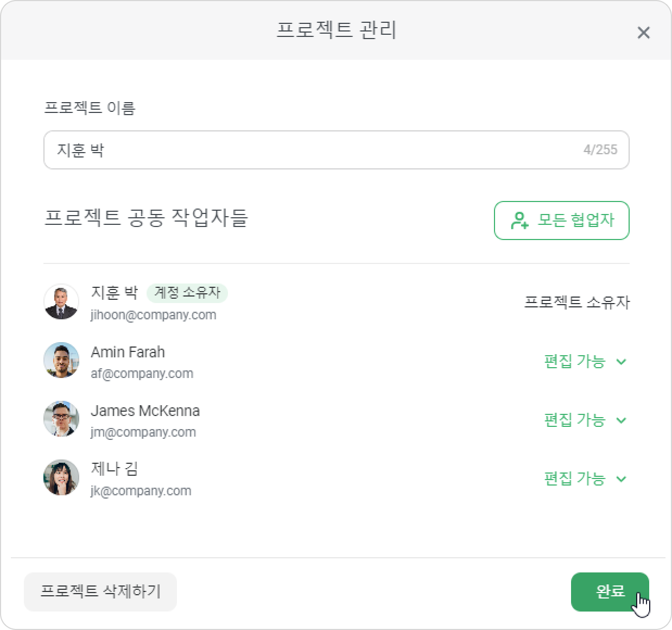Click the 계정 소유자 badge
This screenshot has height=630, width=672.
pyautogui.click(x=187, y=293)
